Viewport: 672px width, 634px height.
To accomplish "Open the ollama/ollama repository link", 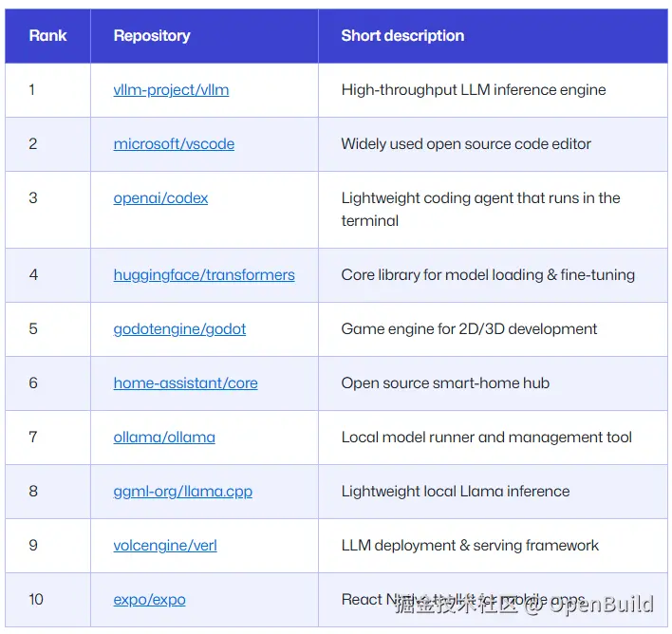I will [164, 438].
